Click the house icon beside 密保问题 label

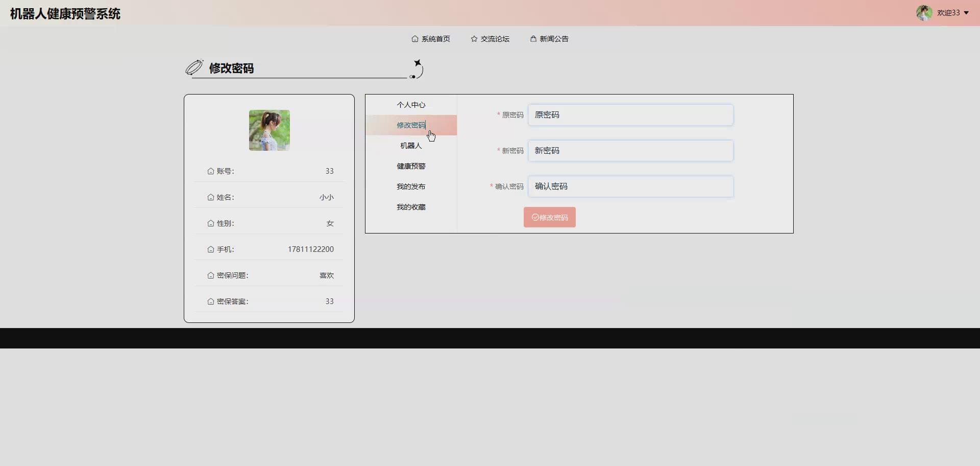pyautogui.click(x=211, y=275)
